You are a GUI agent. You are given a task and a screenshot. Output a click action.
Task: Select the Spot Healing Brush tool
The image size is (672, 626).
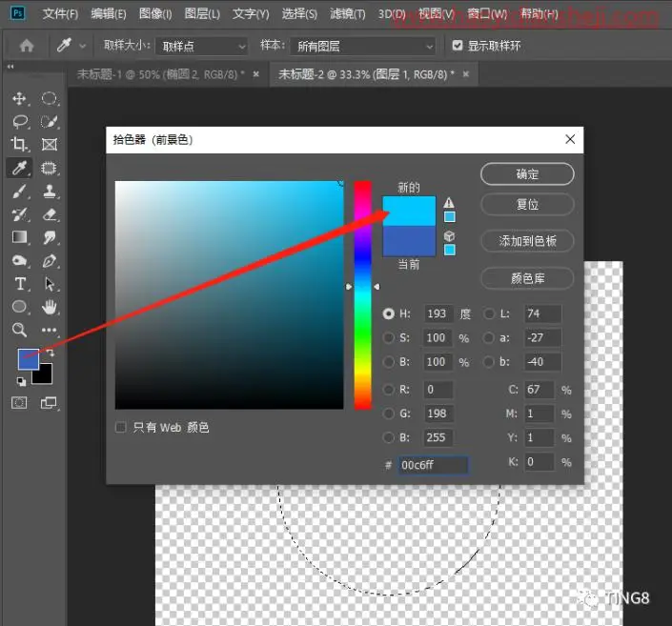pyautogui.click(x=49, y=168)
